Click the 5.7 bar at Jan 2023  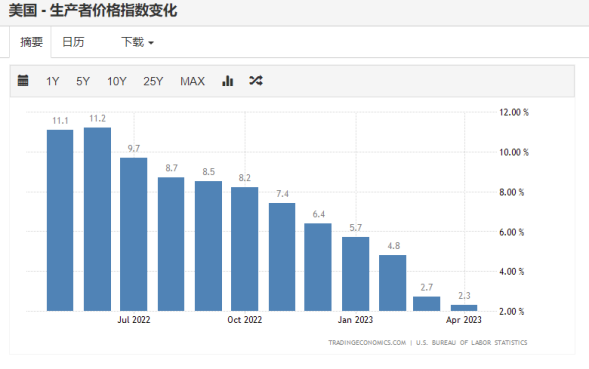(355, 274)
